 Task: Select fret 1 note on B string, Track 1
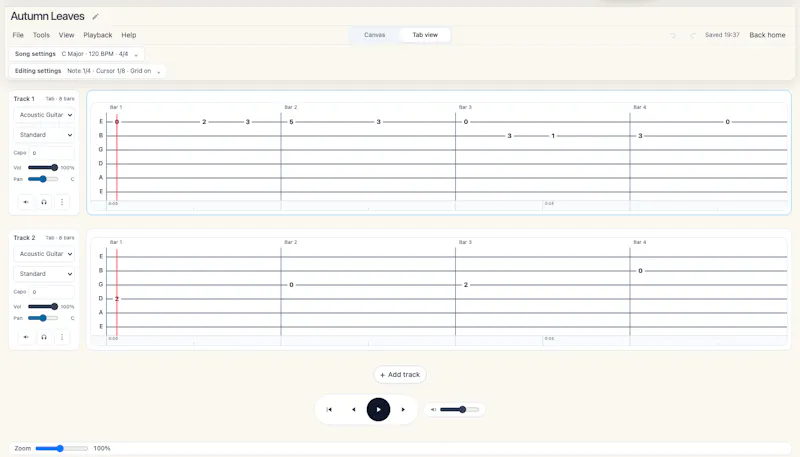[553, 136]
